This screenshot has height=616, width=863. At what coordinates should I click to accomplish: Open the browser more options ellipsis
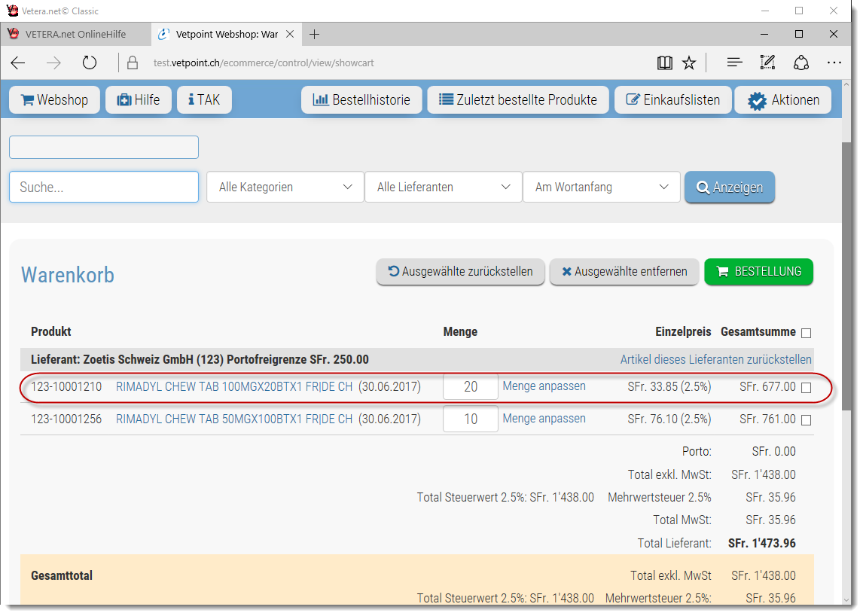tap(834, 63)
